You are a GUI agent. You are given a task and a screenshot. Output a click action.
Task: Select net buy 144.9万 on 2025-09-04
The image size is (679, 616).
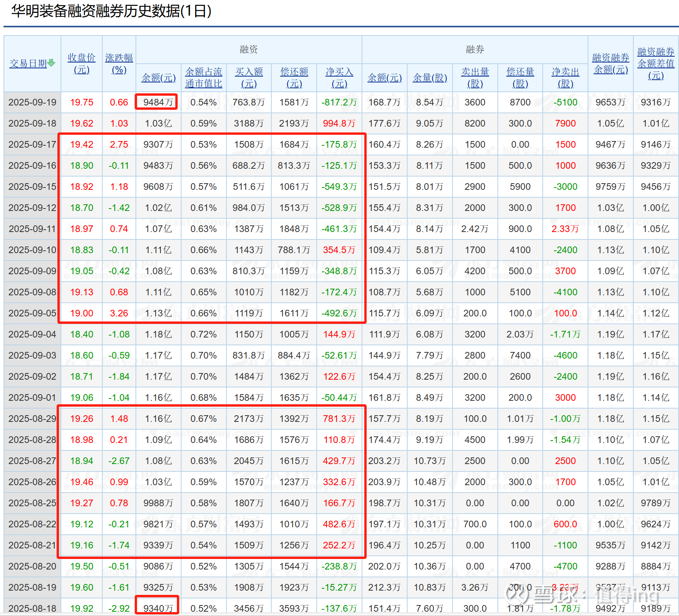click(339, 334)
